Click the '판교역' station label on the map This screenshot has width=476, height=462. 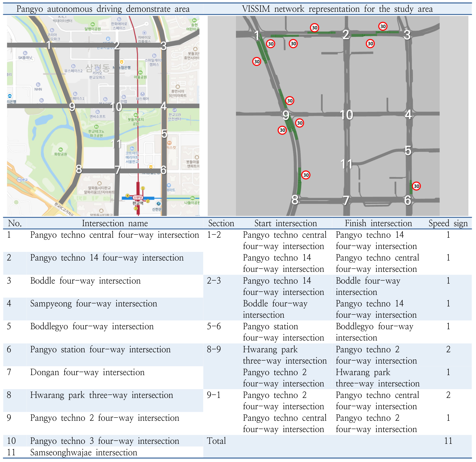pos(138,203)
